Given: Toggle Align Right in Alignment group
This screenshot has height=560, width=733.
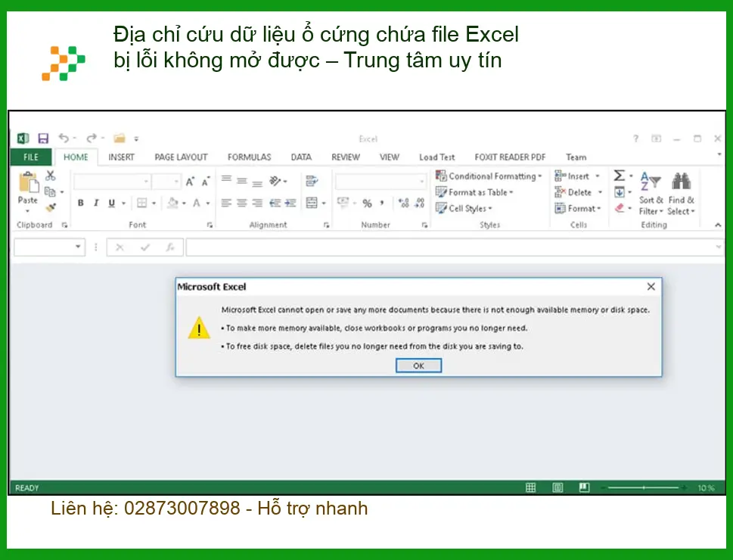Looking at the screenshot, I should pos(257,203).
